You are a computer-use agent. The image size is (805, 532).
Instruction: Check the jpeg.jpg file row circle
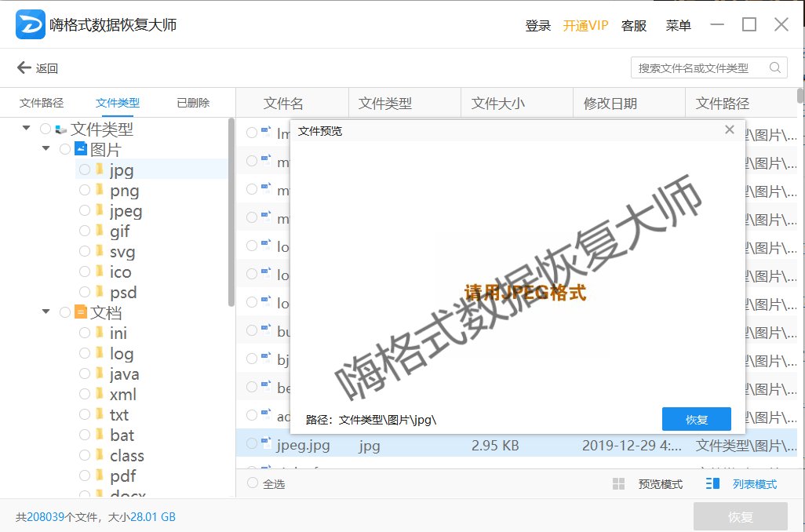(252, 445)
